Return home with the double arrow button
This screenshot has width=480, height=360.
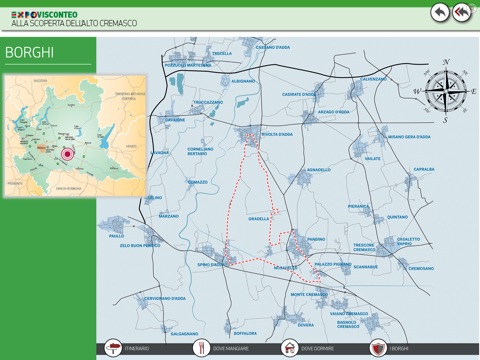462,13
